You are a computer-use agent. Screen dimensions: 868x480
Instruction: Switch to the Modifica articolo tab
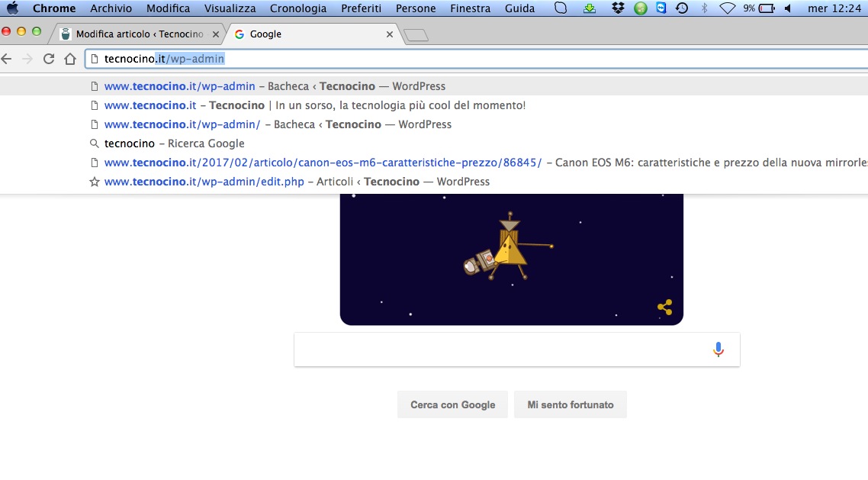click(x=137, y=34)
